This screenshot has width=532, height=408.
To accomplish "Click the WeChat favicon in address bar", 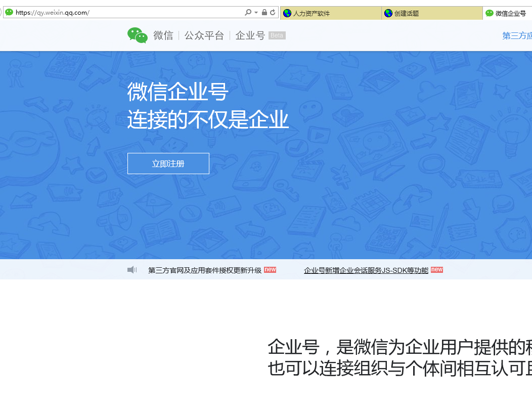I will point(9,13).
